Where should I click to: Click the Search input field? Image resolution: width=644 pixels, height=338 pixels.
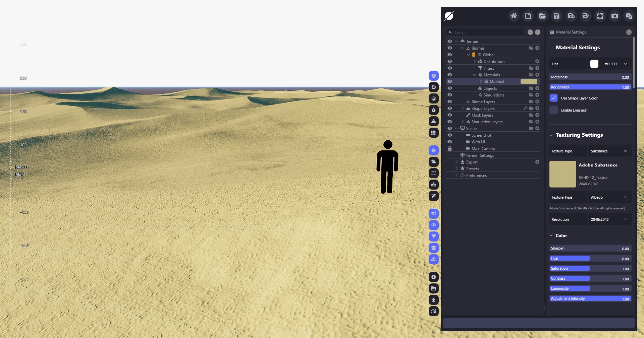tap(488, 32)
